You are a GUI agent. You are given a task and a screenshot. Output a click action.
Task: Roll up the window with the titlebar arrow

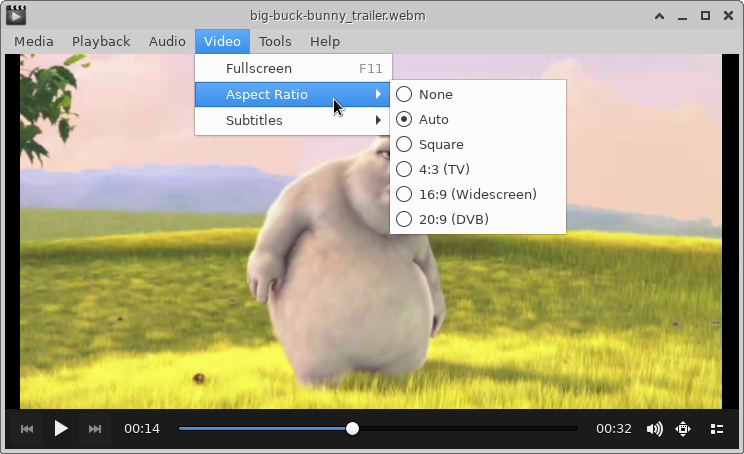tap(659, 16)
